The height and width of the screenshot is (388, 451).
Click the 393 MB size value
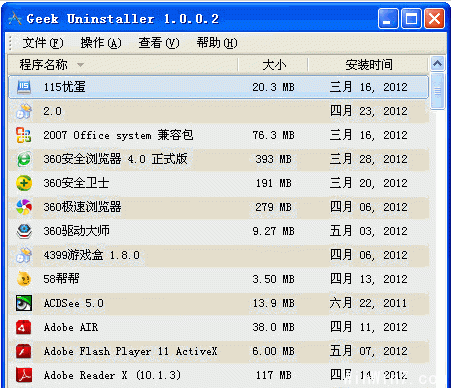tap(273, 159)
